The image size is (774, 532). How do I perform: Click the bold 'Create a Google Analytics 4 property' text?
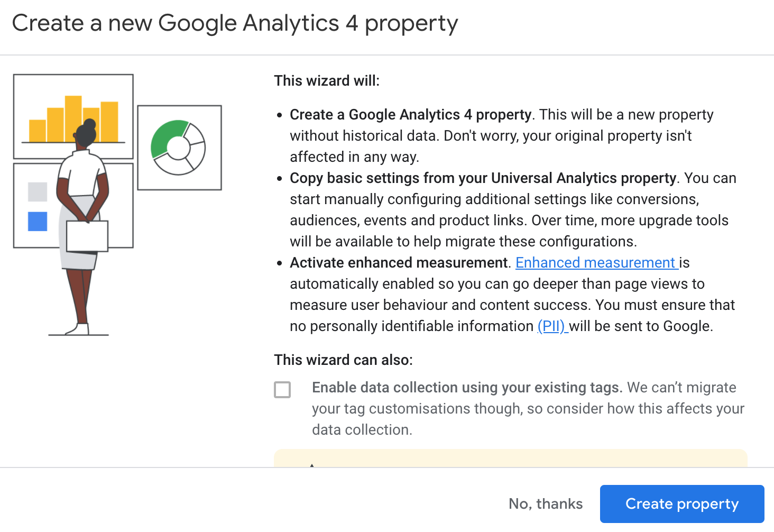410,115
